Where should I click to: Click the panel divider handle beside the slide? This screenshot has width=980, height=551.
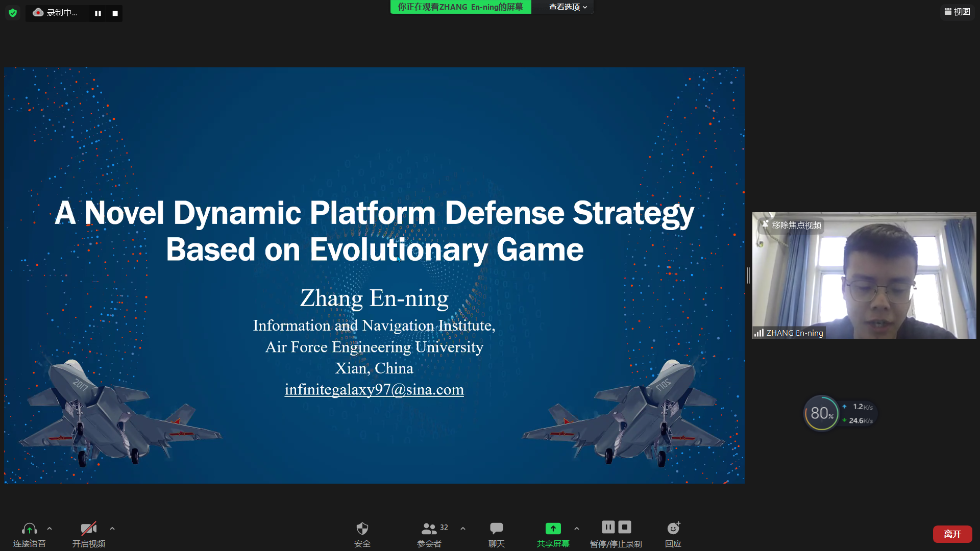748,275
